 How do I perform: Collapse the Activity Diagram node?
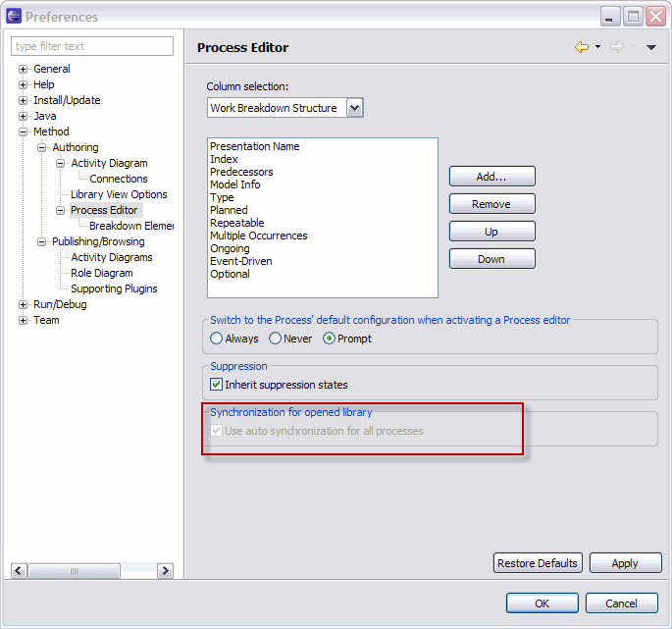pyautogui.click(x=61, y=163)
